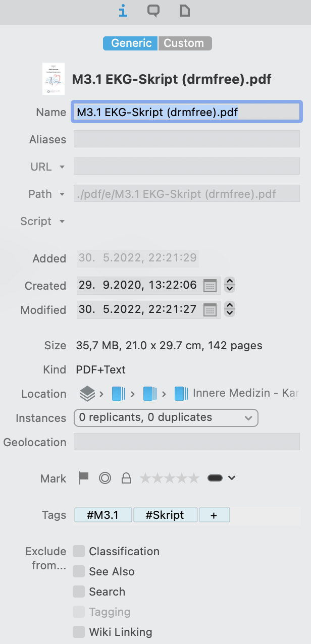Toggle the lock icon in Mark row

point(126,478)
